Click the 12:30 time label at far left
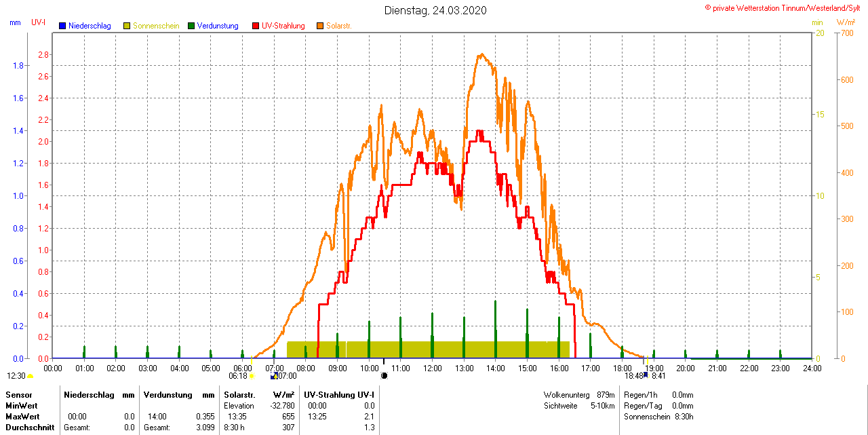Screen dimensions: 868x435 click(x=16, y=376)
